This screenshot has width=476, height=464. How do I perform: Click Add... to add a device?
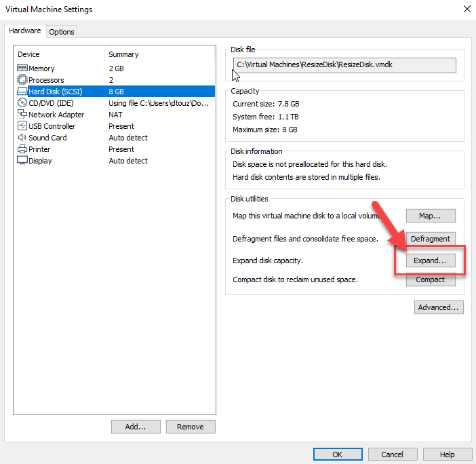click(x=136, y=427)
